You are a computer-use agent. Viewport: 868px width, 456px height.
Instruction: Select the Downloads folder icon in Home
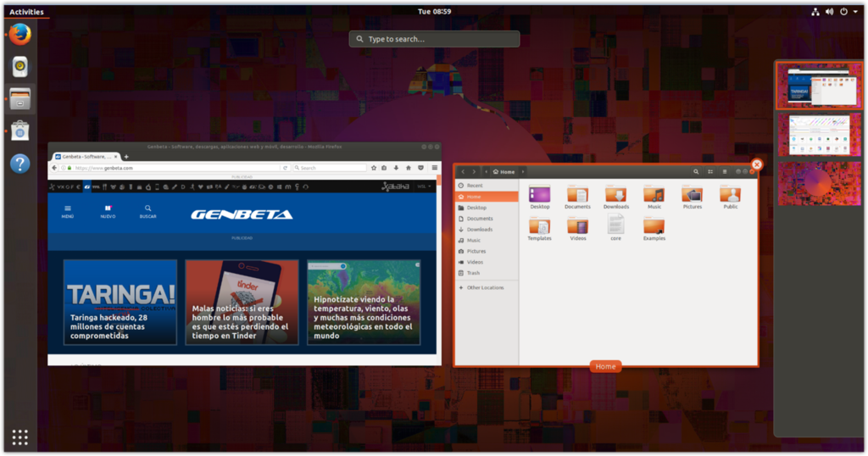click(615, 195)
